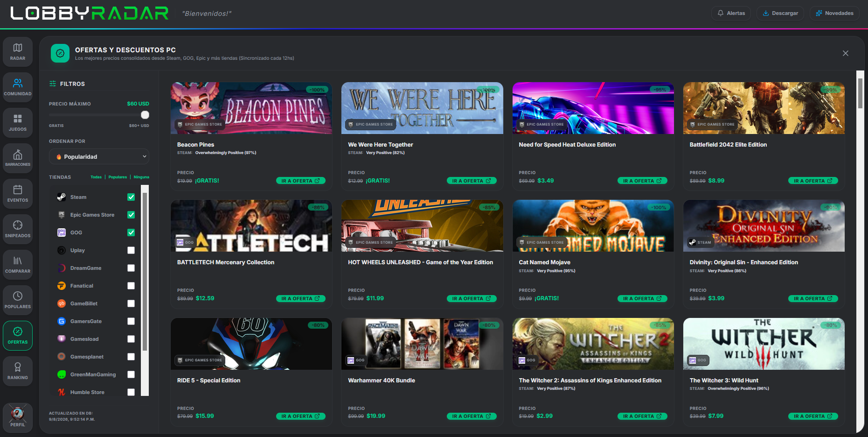Open the Novedades button
The height and width of the screenshot is (437, 868).
coord(834,13)
